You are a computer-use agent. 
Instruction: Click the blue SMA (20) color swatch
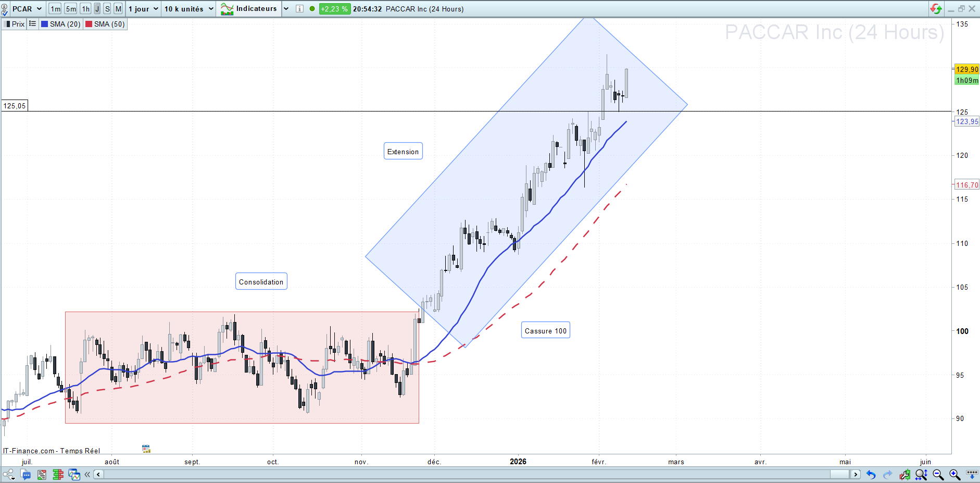coord(44,24)
